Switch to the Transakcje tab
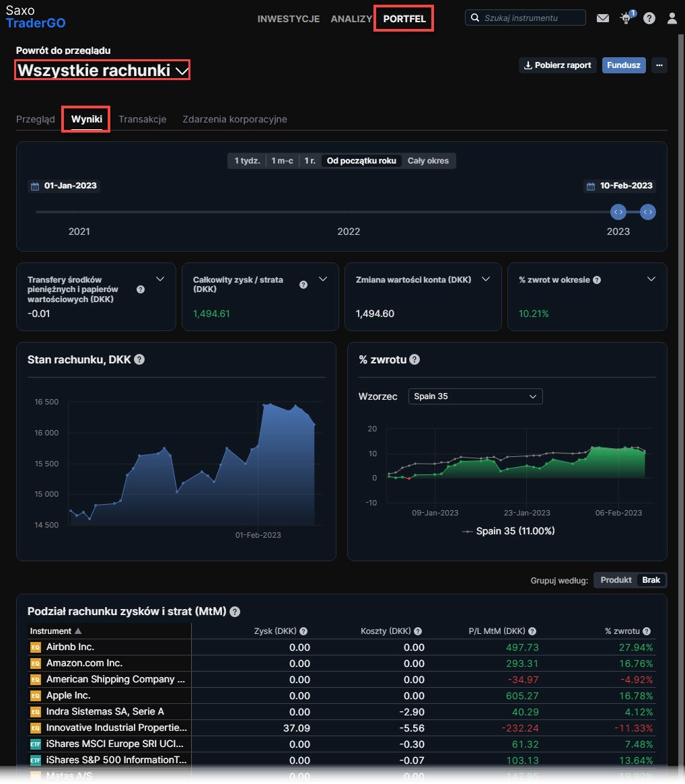The image size is (685, 784). 143,120
